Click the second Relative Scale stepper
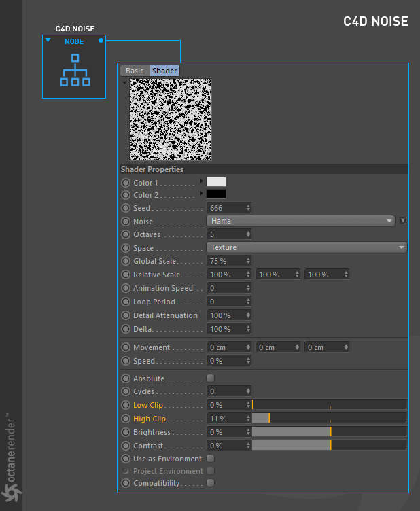The image size is (420, 511). (x=297, y=275)
